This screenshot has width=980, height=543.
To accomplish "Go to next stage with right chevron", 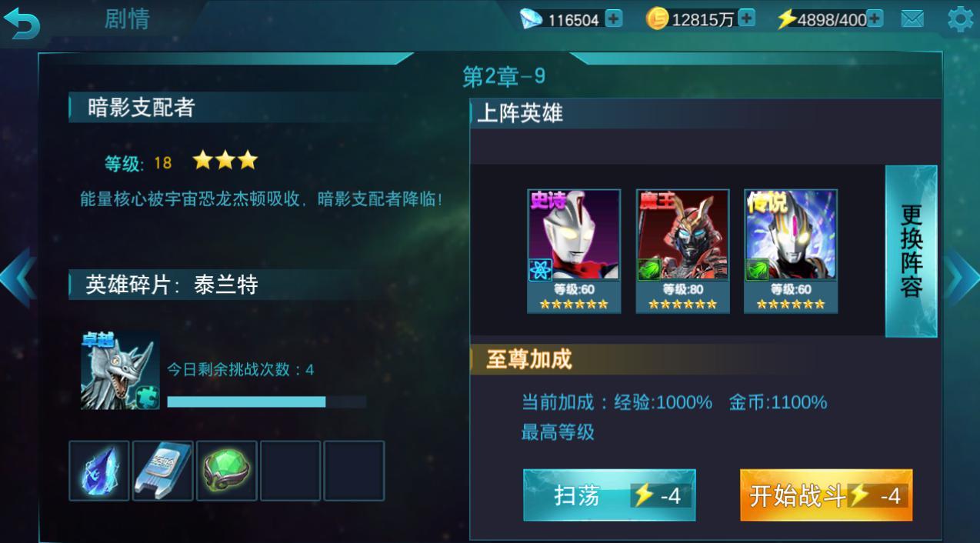I will coord(962,277).
